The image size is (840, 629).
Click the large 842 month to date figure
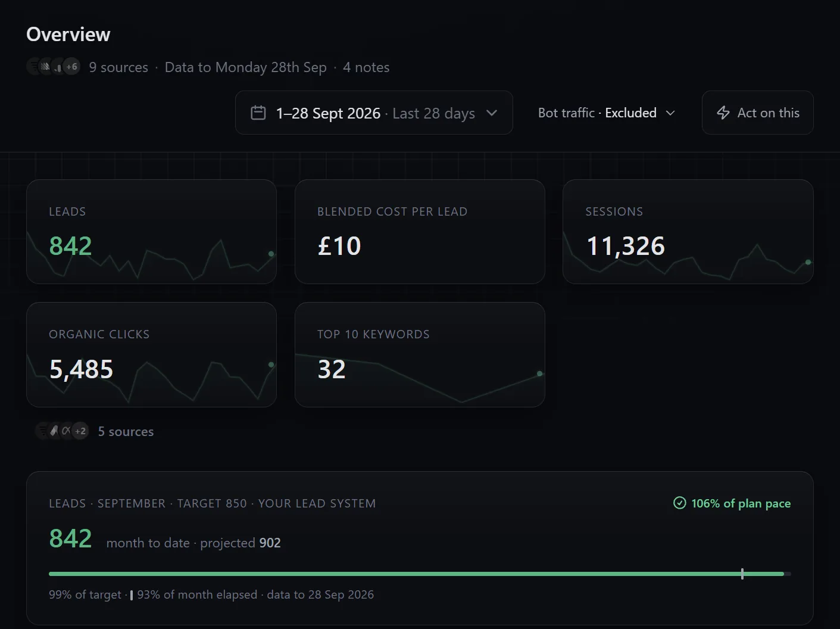[70, 538]
